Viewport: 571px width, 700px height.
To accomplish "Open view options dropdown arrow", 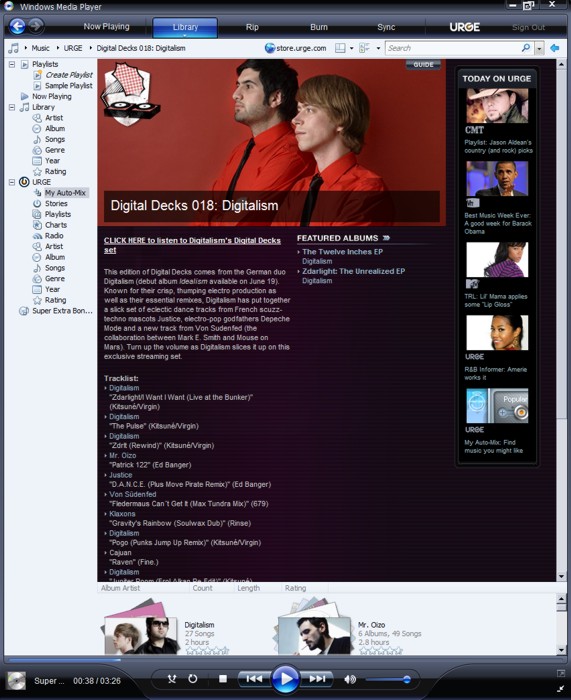I will click(378, 48).
